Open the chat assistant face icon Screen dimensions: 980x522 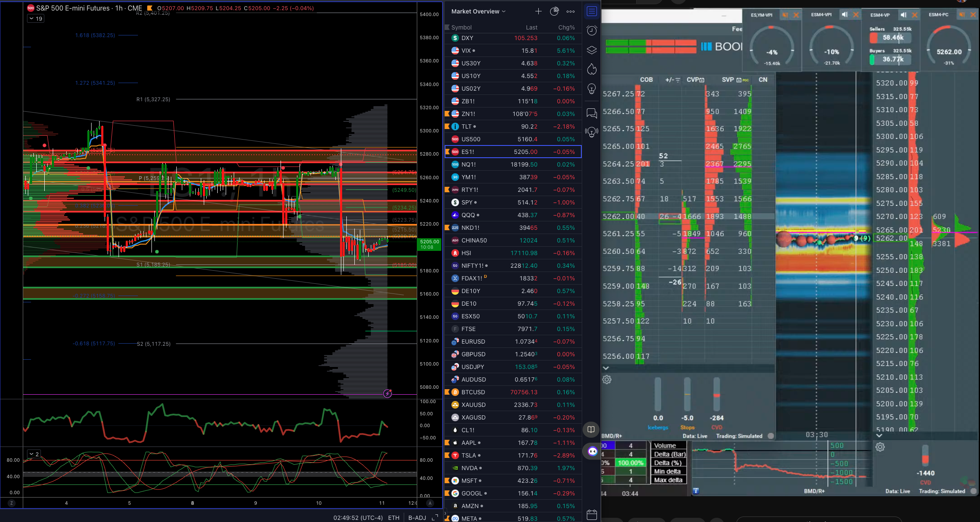(592, 452)
